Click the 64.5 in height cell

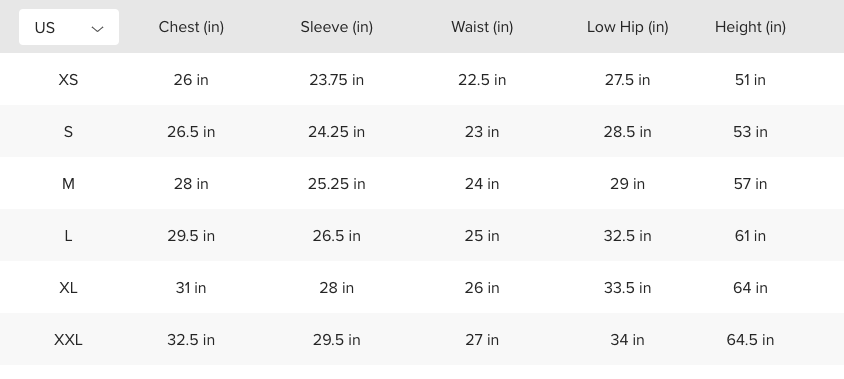(750, 340)
